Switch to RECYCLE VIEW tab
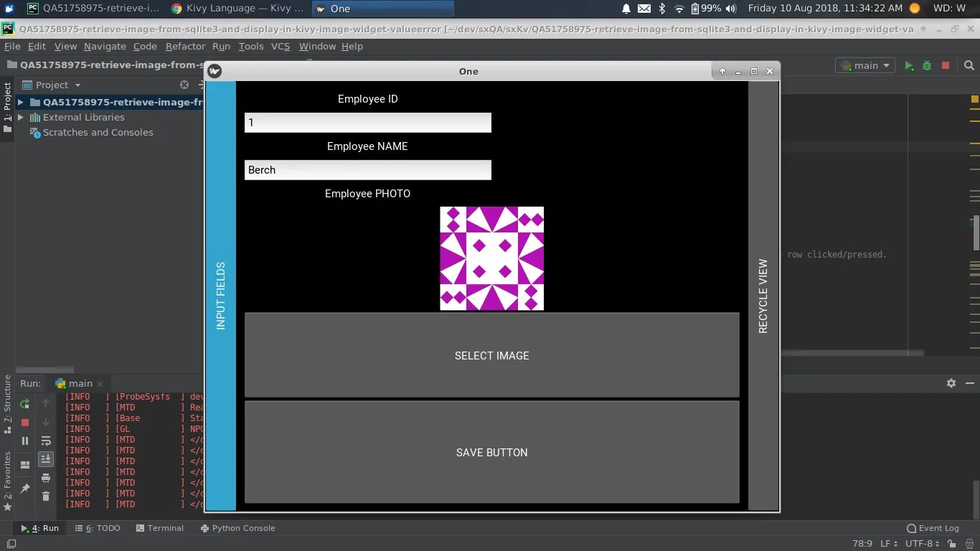980x551 pixels. click(x=763, y=296)
